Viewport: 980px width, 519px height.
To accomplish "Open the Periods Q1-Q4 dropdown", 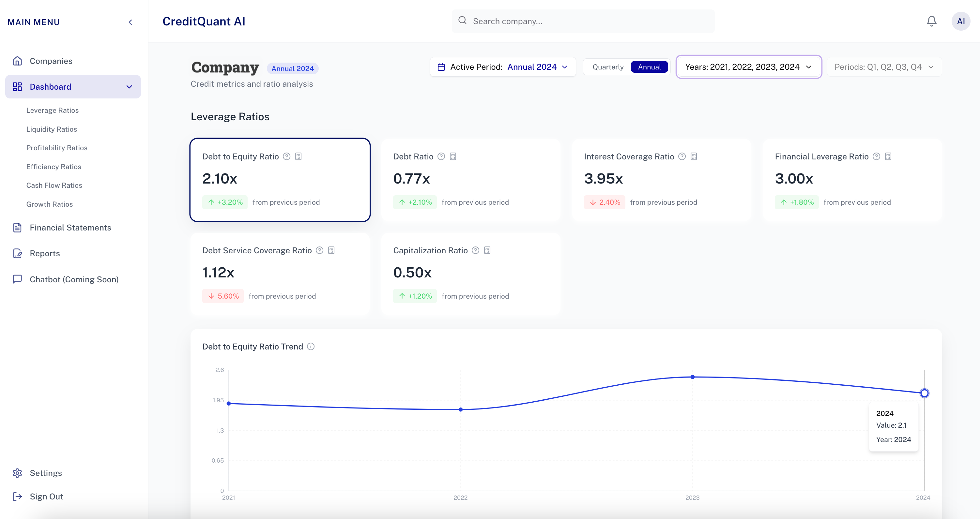I will click(x=883, y=67).
